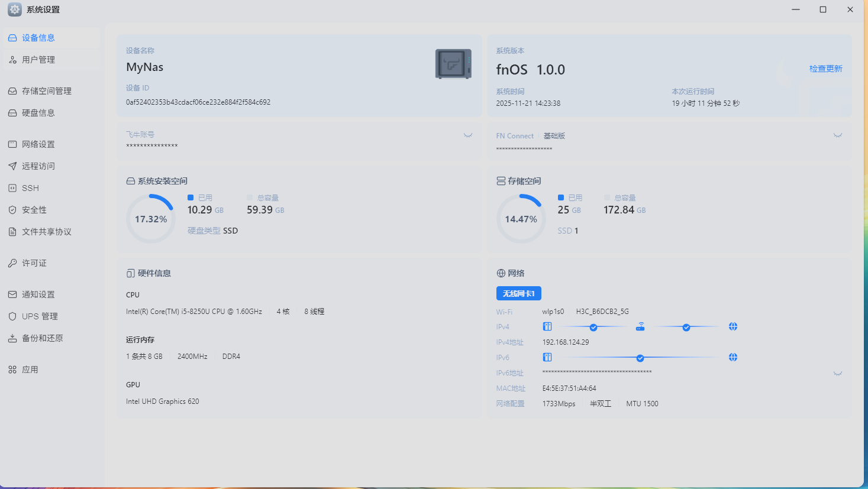Click the device ID starting with 0af52402
The width and height of the screenshot is (868, 489).
click(198, 102)
